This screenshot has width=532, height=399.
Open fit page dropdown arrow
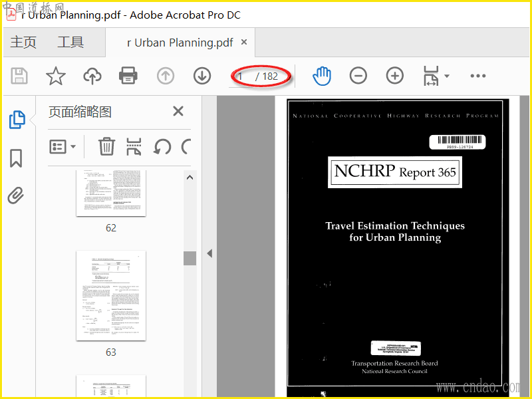(x=447, y=76)
